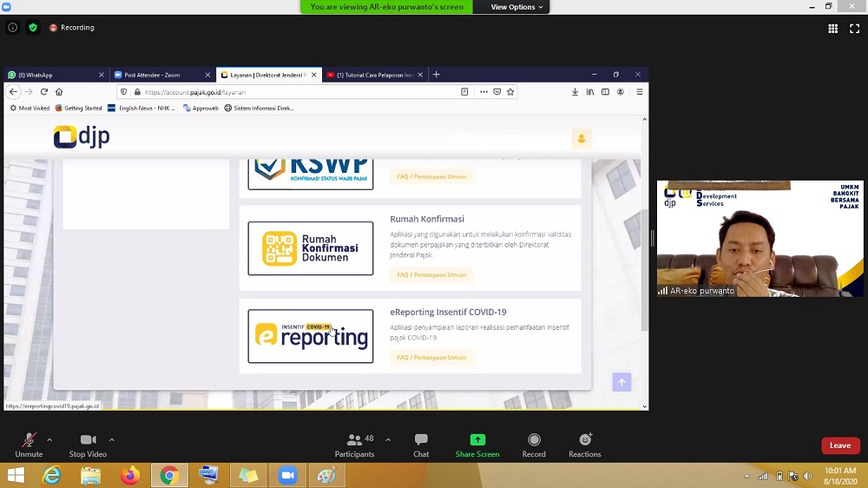Close the WhatsApp tab
Screen dimensions: 868x488
tap(102, 75)
